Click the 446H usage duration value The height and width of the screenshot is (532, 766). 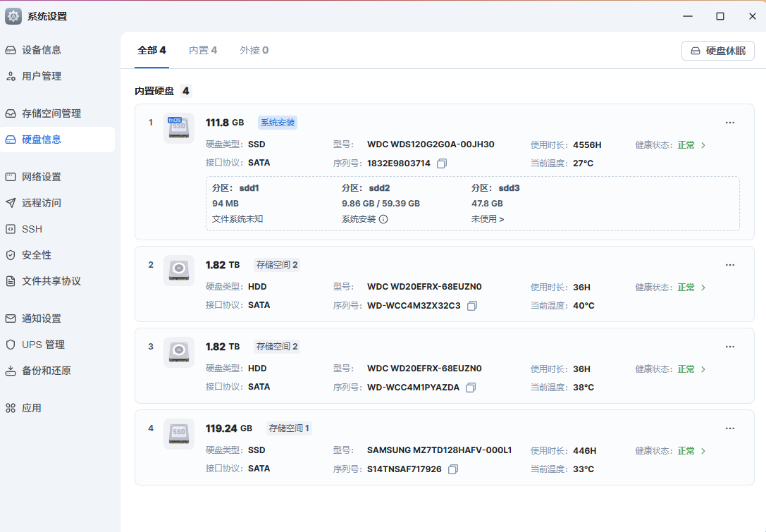click(x=585, y=451)
